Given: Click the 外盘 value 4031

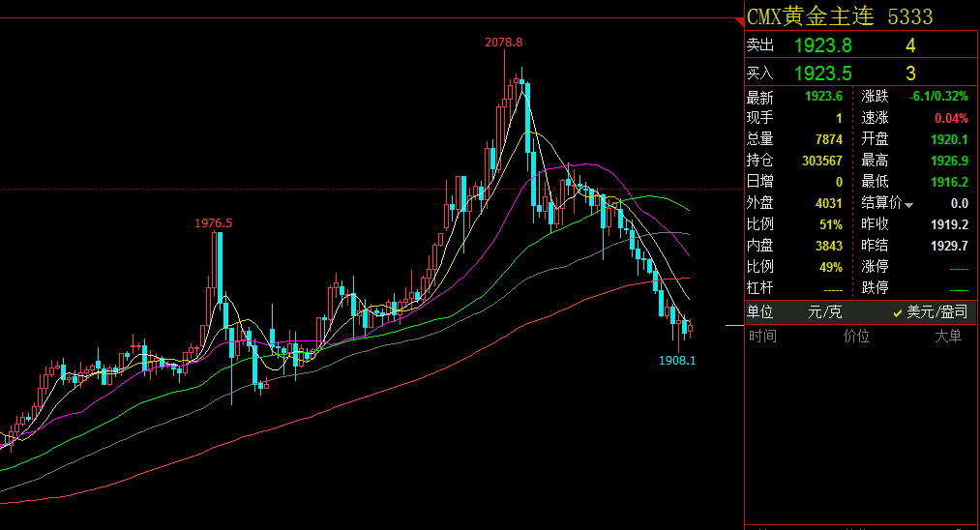Looking at the screenshot, I should click(829, 203).
